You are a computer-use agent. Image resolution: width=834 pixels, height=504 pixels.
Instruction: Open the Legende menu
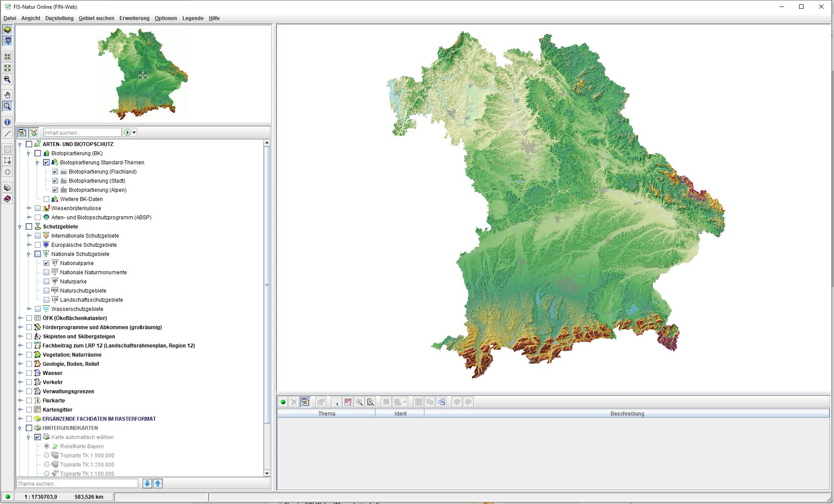coord(193,18)
